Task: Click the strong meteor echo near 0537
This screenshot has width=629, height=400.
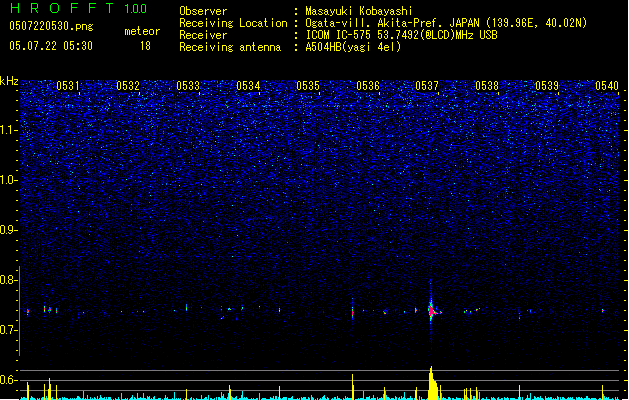Action: click(x=432, y=311)
